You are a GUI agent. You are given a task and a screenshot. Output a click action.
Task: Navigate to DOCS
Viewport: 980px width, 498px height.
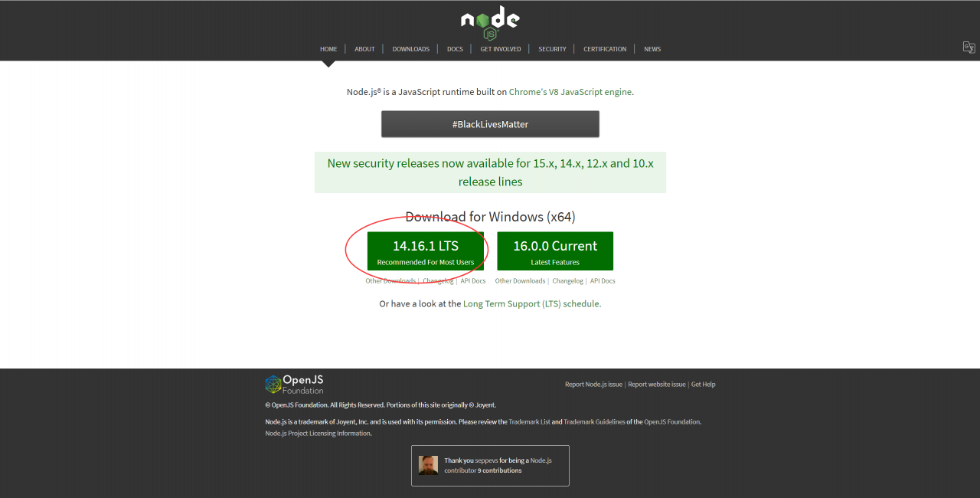[455, 49]
